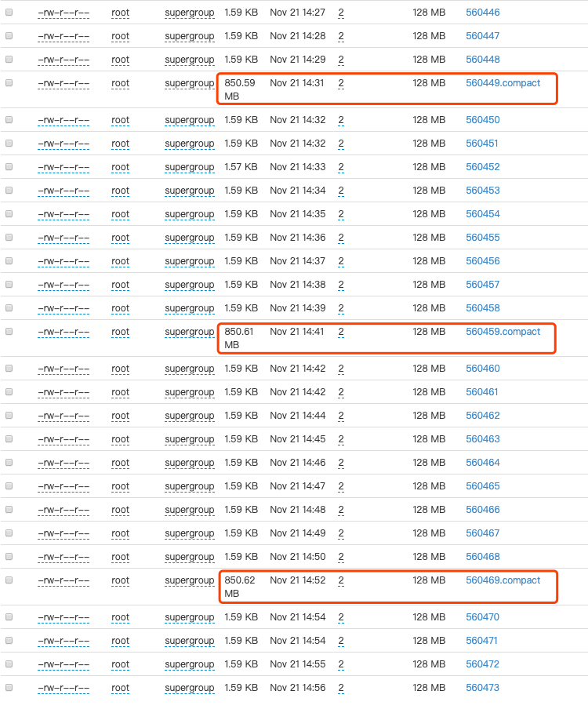Check the checkbox next to file 560446
The height and width of the screenshot is (709, 588).
[9, 12]
